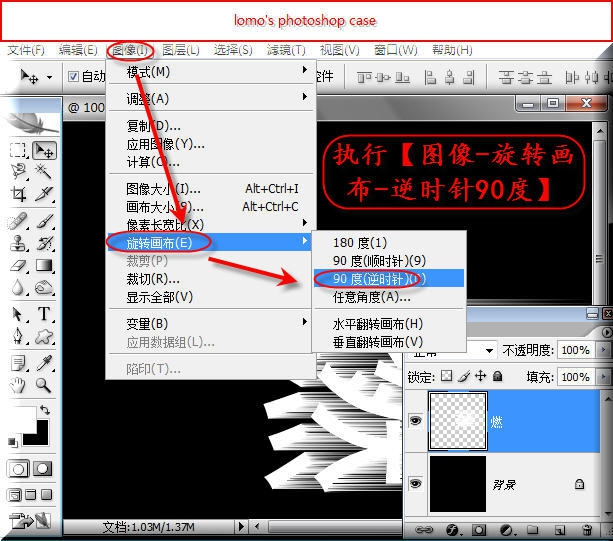
Task: Select the Lasso tool
Action: tap(18, 171)
